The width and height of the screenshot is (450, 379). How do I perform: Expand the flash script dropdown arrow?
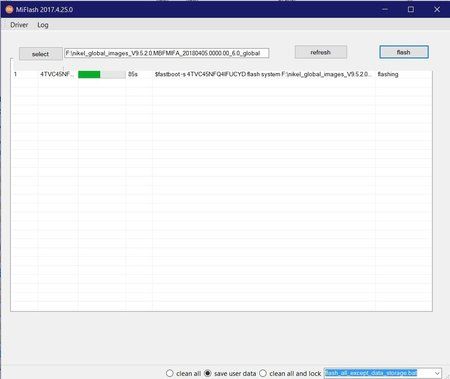click(437, 373)
